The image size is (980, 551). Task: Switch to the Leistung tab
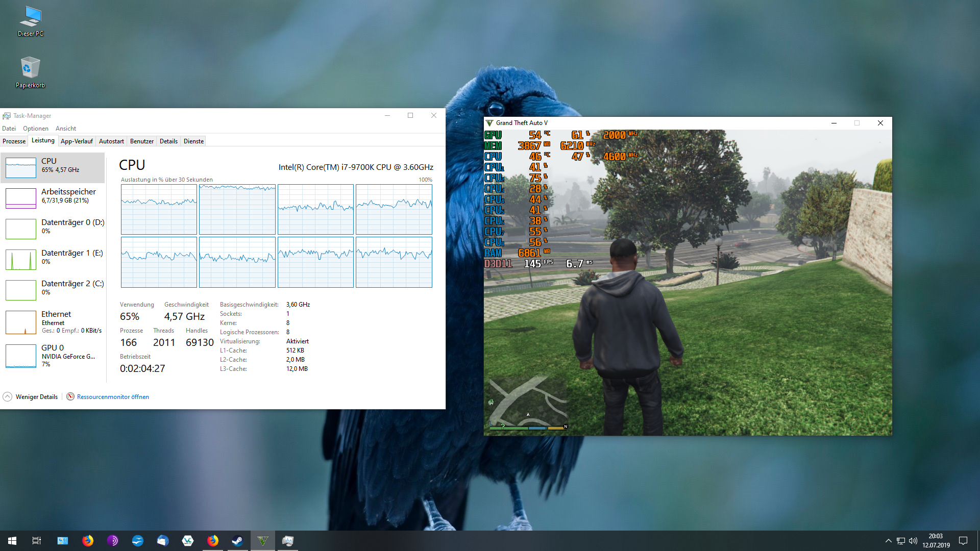coord(43,141)
